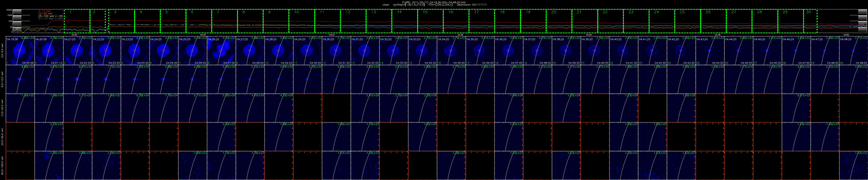Open the 3-6 keV image at 04:23:20
Image resolution: width=868 pixels, height=180 pixels.
pyautogui.click(x=135, y=51)
